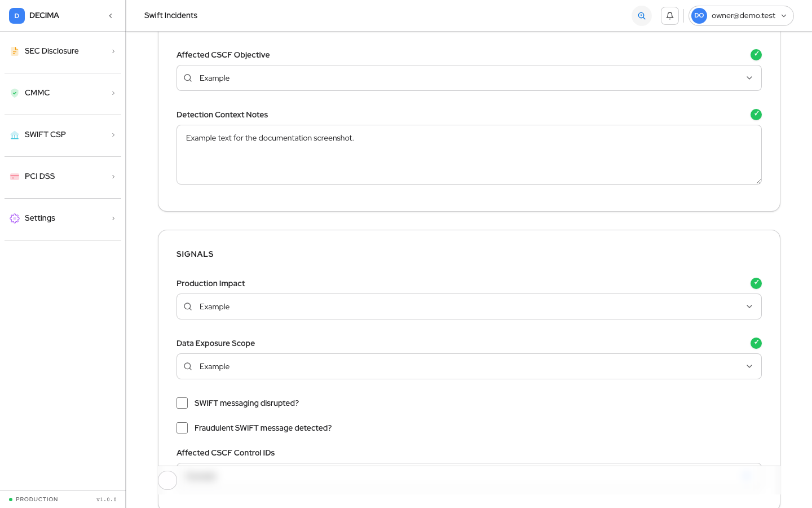Expand the PCI DSS chevron

[x=113, y=177]
